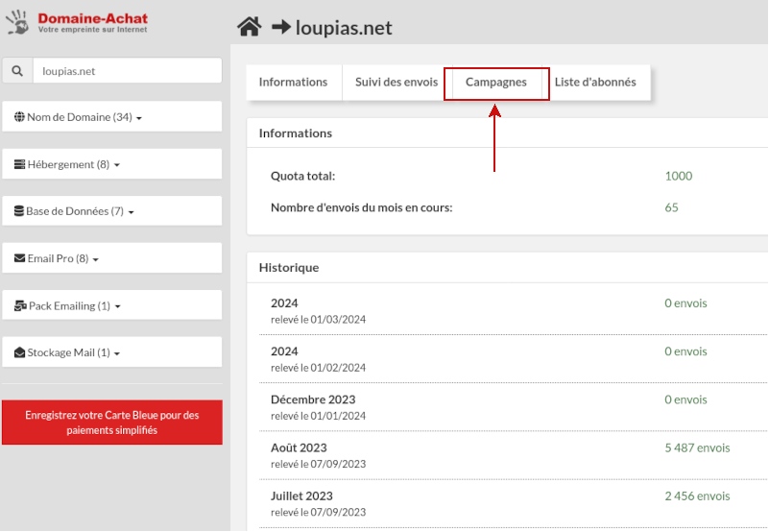
Task: Click the loupias.net breadcrumb title
Action: [344, 28]
